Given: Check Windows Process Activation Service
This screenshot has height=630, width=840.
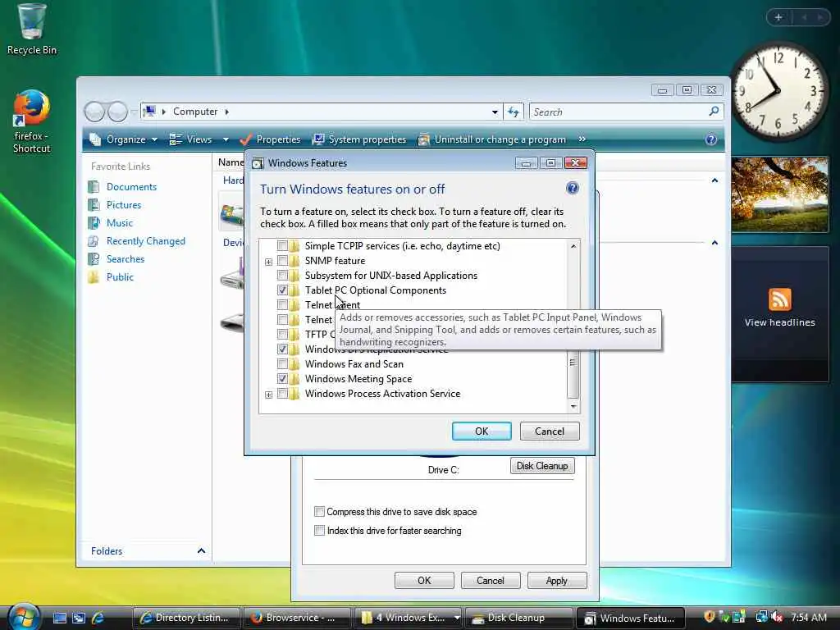Looking at the screenshot, I should [282, 393].
